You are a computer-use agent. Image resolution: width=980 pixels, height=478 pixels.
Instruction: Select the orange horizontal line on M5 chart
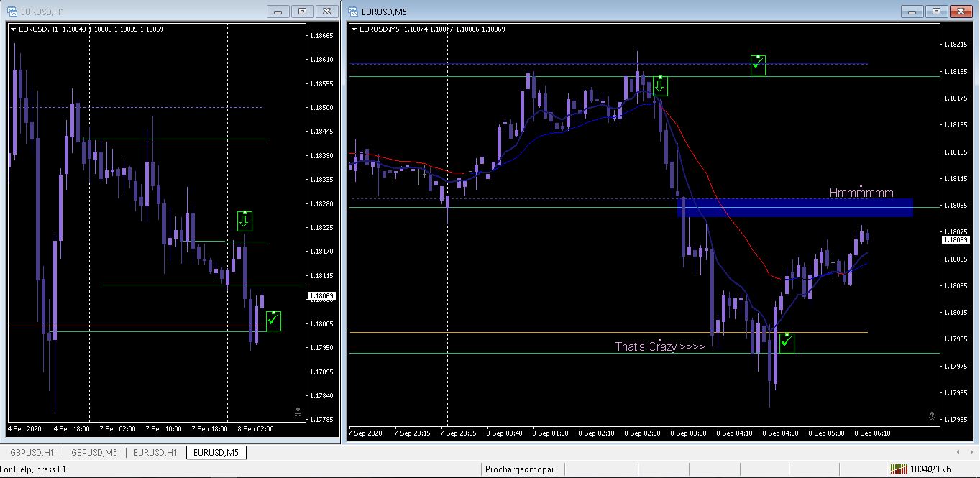(x=608, y=332)
